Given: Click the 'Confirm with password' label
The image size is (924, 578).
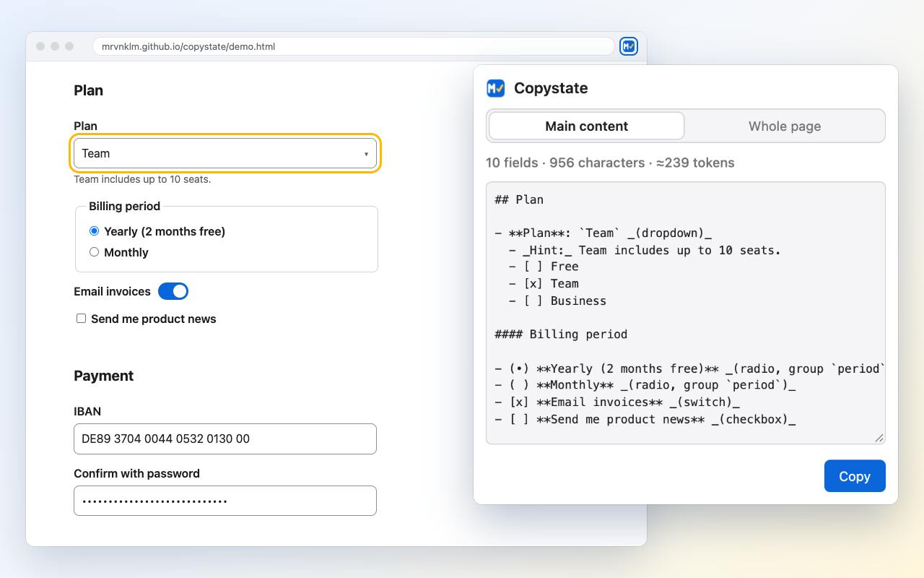Looking at the screenshot, I should [x=136, y=473].
